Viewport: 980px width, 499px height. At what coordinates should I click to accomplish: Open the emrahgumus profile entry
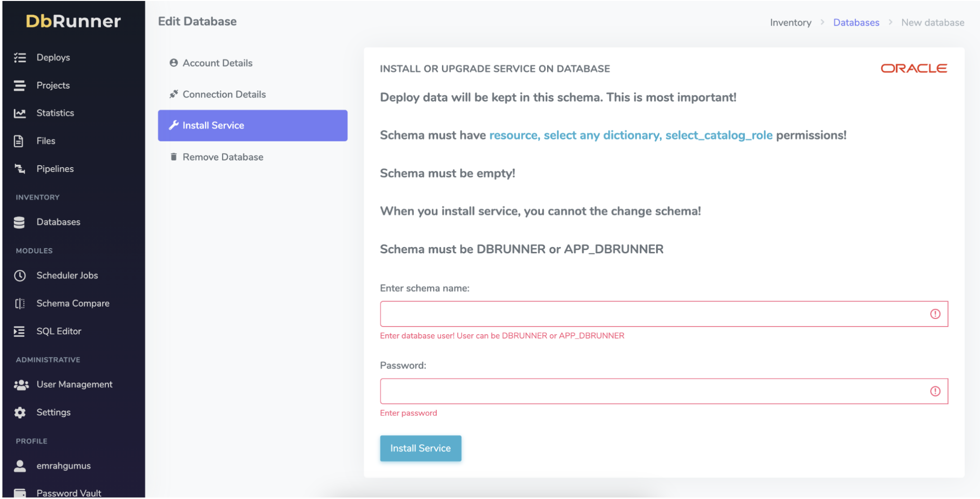[63, 466]
